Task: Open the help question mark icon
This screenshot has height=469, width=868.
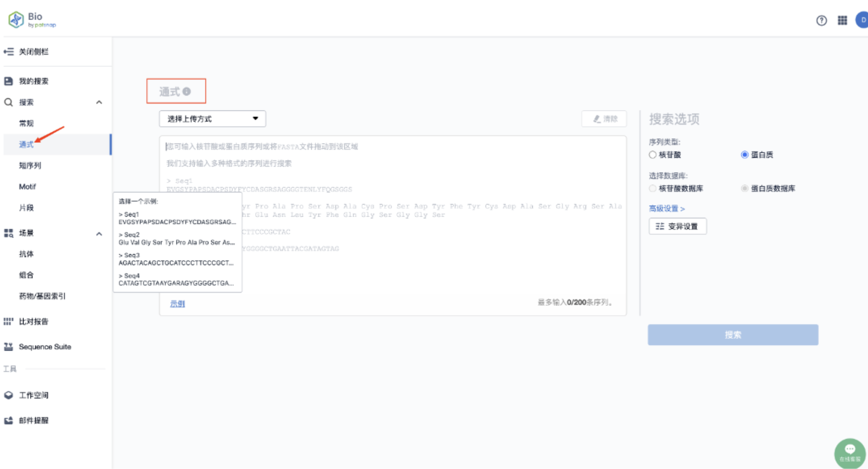Action: tap(821, 20)
